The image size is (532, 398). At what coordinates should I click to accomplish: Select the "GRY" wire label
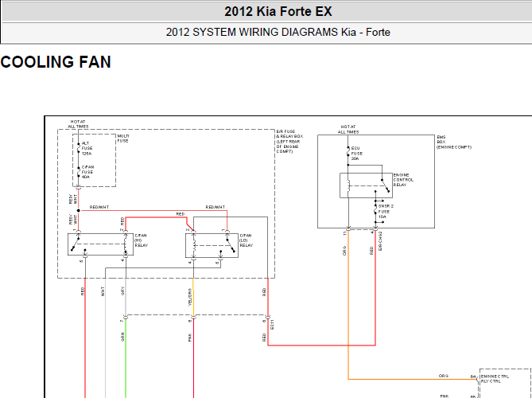(122, 291)
